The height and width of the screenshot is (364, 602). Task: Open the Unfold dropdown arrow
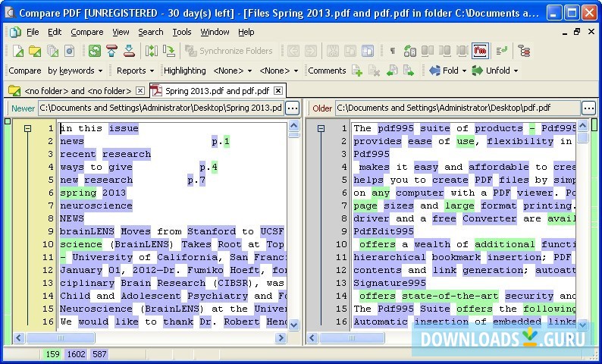pos(516,71)
